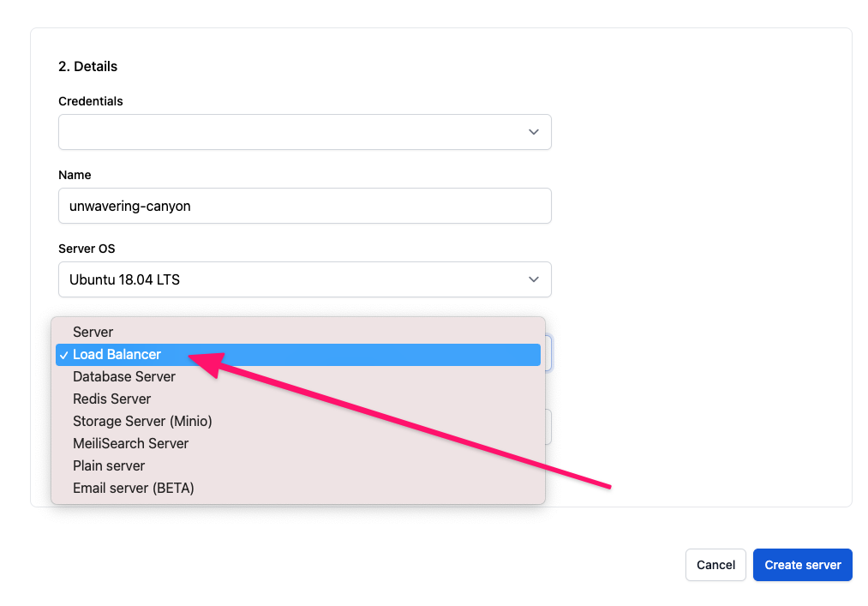The image size is (868, 606).
Task: Choose MeiliSearch Server option
Action: 298,443
